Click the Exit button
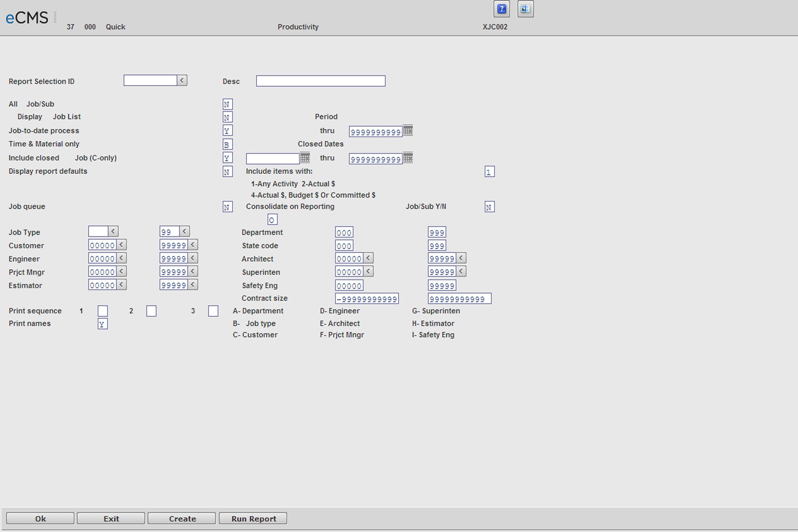Viewport: 798px width, 532px height. (x=111, y=519)
